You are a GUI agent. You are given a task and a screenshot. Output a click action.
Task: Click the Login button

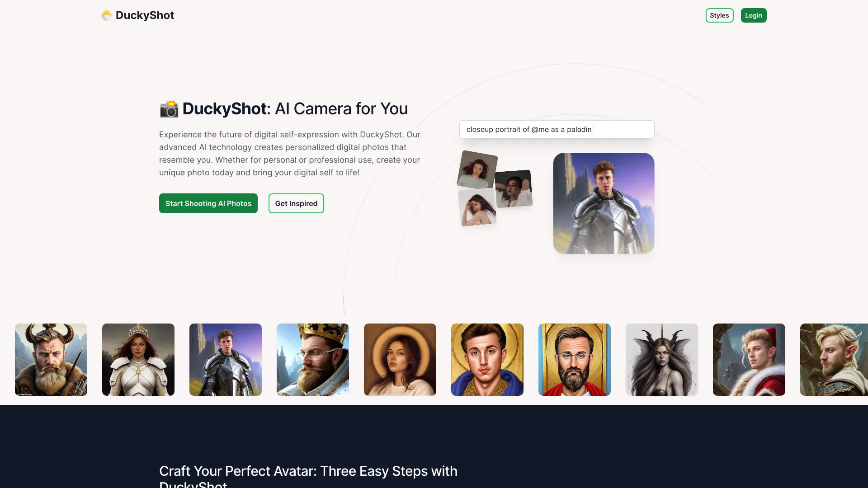pos(753,15)
